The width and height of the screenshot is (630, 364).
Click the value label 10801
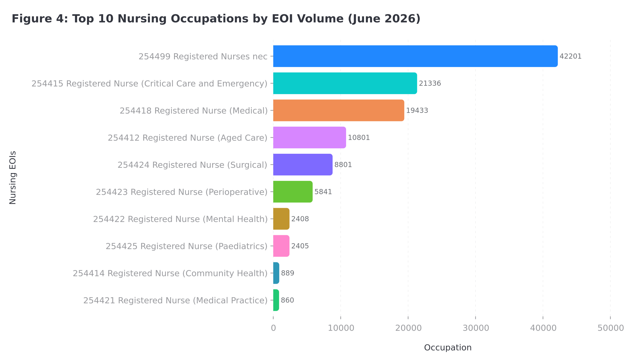pos(359,138)
